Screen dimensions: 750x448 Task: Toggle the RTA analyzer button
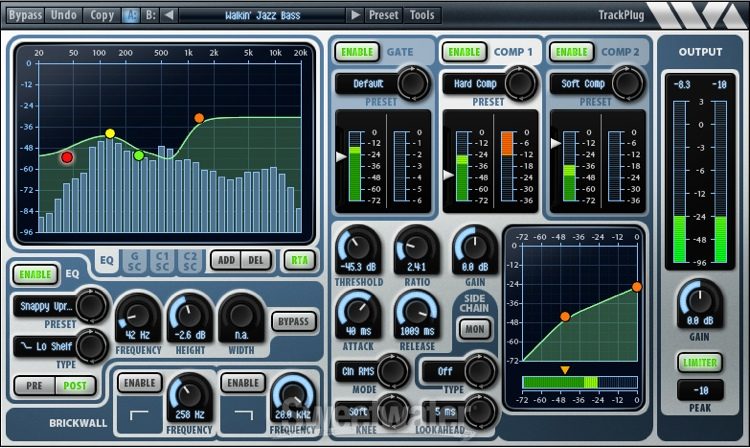point(295,260)
